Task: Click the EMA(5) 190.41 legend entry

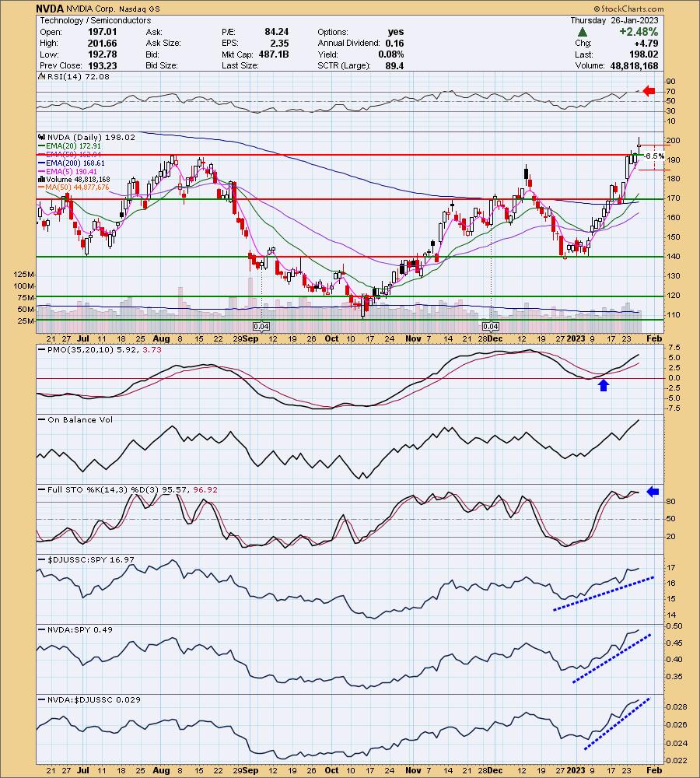Action: tap(68, 171)
